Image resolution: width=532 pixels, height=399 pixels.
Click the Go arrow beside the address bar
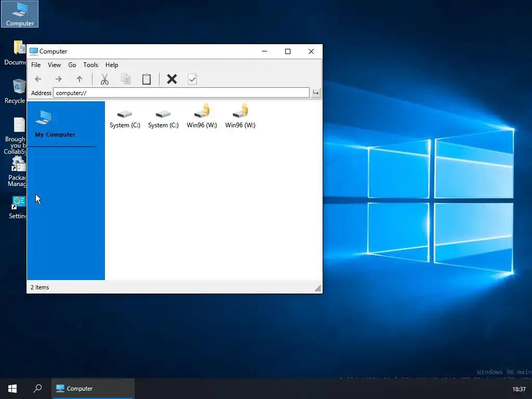tap(315, 92)
